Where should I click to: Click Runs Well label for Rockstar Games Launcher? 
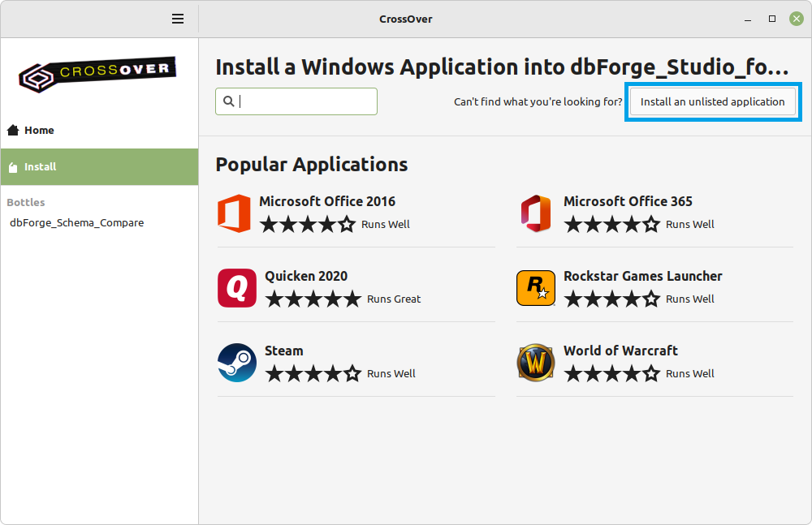pos(690,299)
